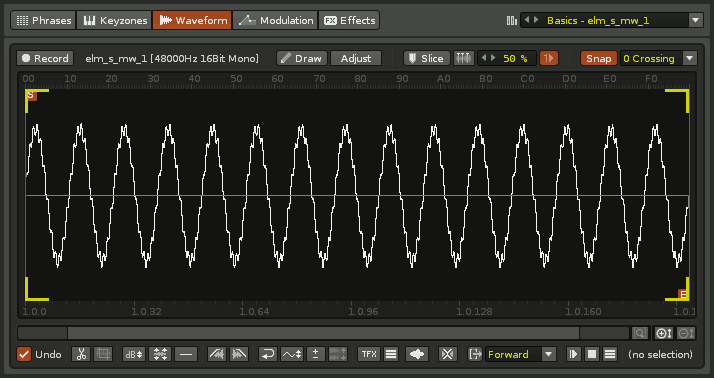The height and width of the screenshot is (378, 714).
Task: Open the Forward loop mode dropdown
Action: click(x=520, y=354)
